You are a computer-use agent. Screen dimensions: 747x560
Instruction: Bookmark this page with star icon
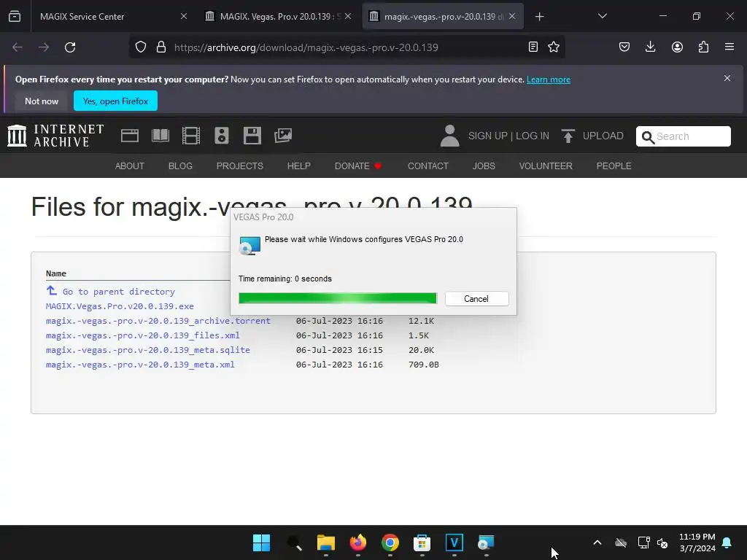[554, 47]
